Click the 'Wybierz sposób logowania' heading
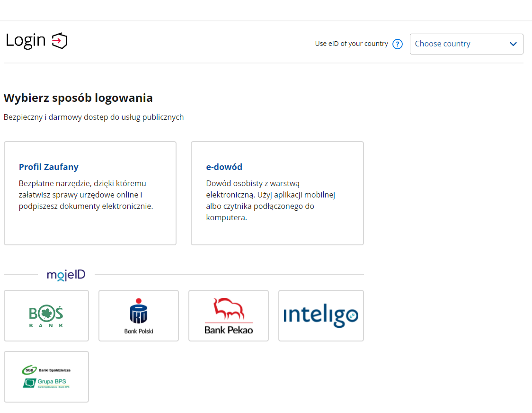 (78, 98)
